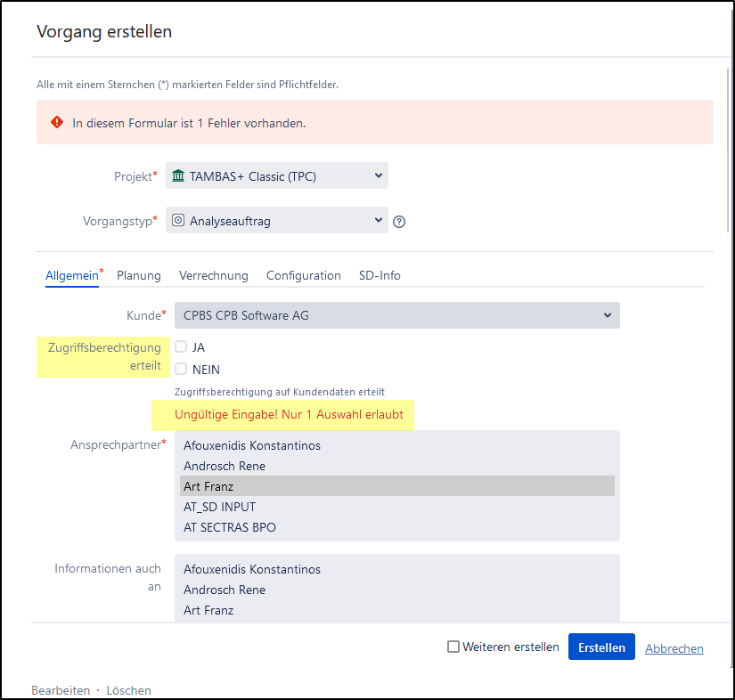Open the Projekt dropdown
This screenshot has width=735, height=700.
tap(276, 175)
